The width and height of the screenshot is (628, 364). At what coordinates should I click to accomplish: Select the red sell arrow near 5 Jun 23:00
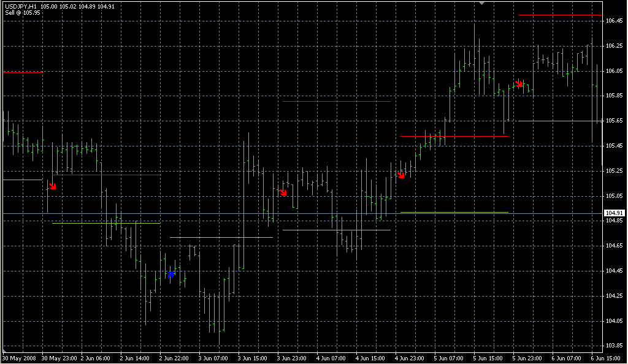tap(519, 83)
